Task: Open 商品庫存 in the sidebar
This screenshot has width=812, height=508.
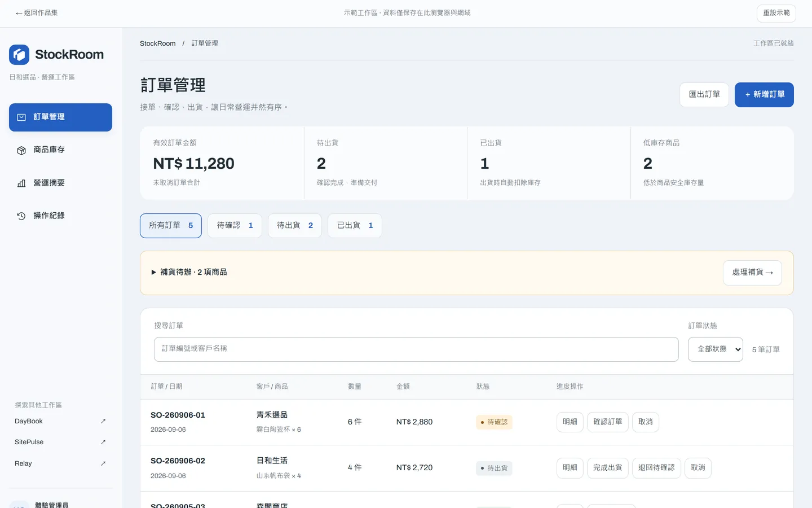Action: coord(61,150)
